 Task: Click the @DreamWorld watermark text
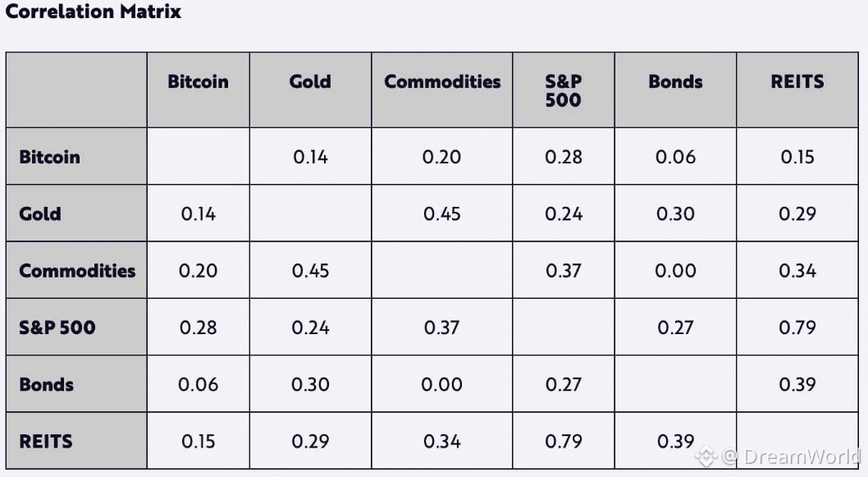pyautogui.click(x=790, y=456)
